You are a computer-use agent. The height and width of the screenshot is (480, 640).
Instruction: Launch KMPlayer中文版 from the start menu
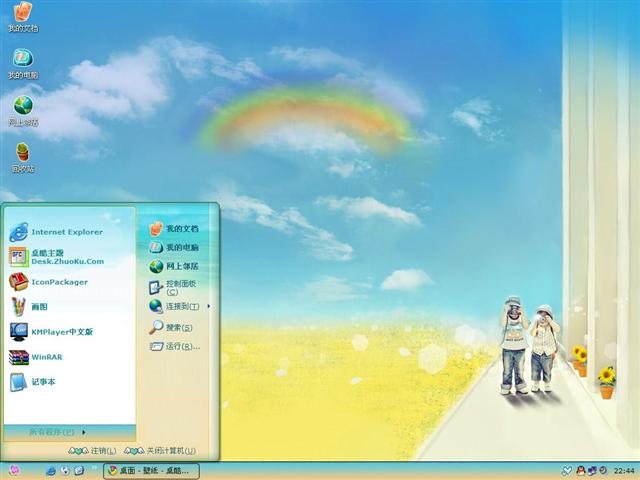(51, 332)
